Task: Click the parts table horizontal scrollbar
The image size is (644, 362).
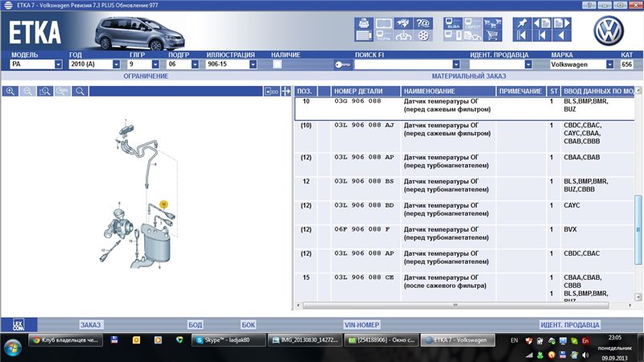Action: point(455,305)
